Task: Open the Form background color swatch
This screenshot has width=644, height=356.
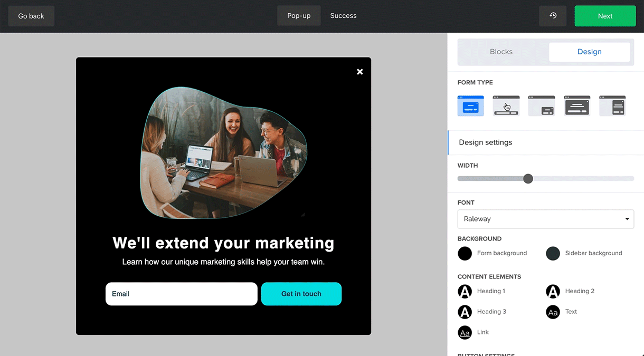Action: point(465,253)
